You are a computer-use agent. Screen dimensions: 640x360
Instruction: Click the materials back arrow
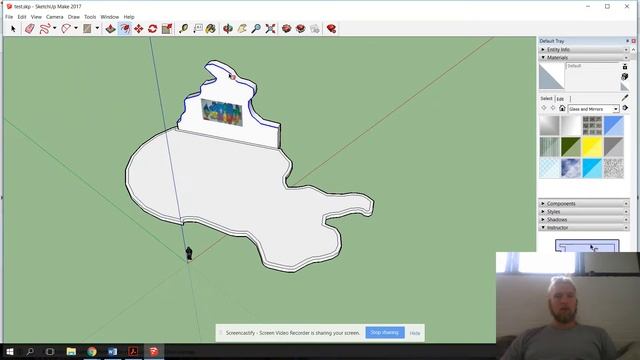[544, 109]
